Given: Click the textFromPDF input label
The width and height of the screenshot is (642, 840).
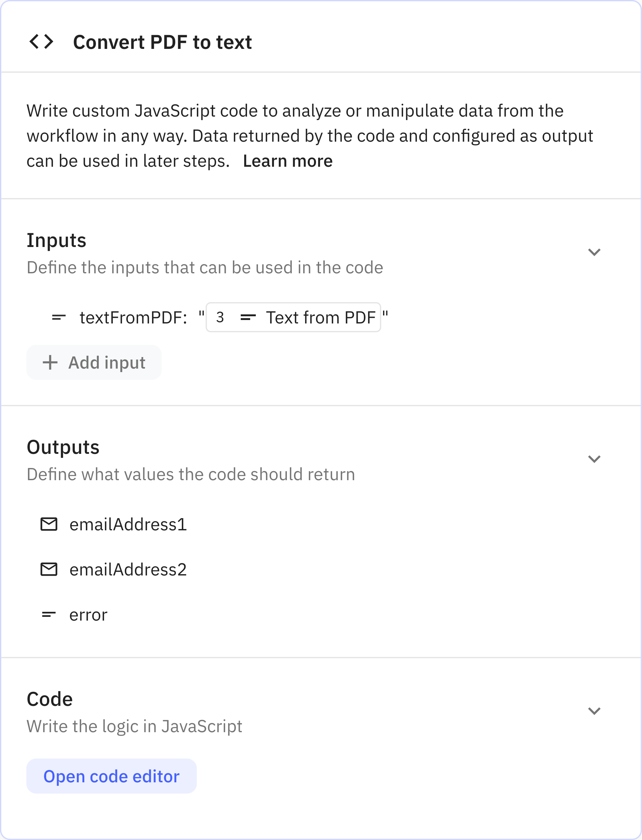Looking at the screenshot, I should pyautogui.click(x=133, y=318).
